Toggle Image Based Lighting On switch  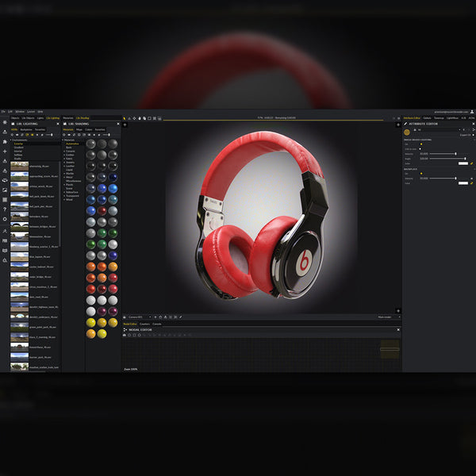tap(421, 144)
